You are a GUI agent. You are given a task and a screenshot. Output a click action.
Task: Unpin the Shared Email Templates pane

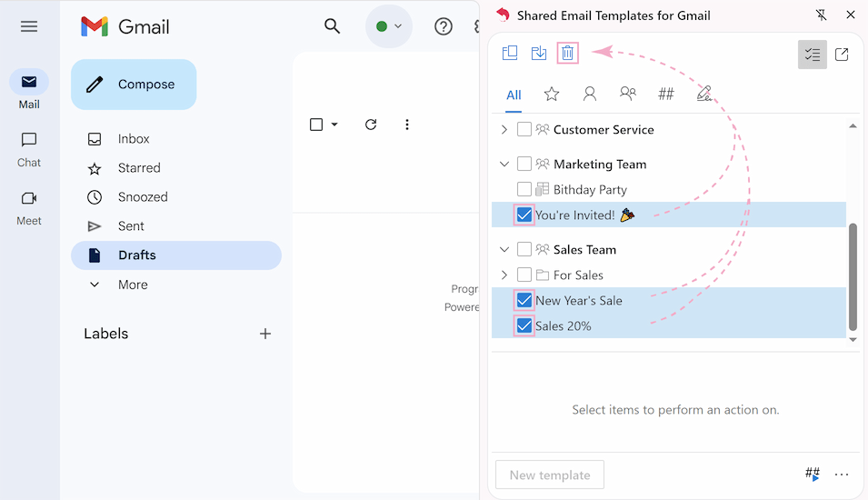(822, 15)
